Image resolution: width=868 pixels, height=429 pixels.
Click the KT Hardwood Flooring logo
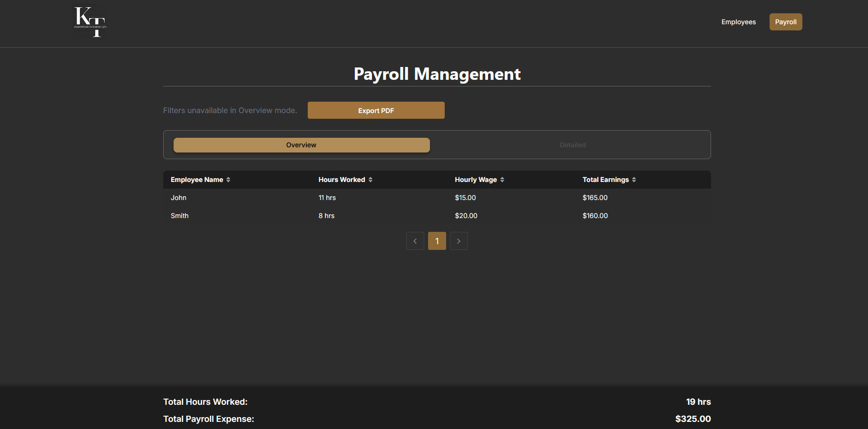click(x=90, y=22)
